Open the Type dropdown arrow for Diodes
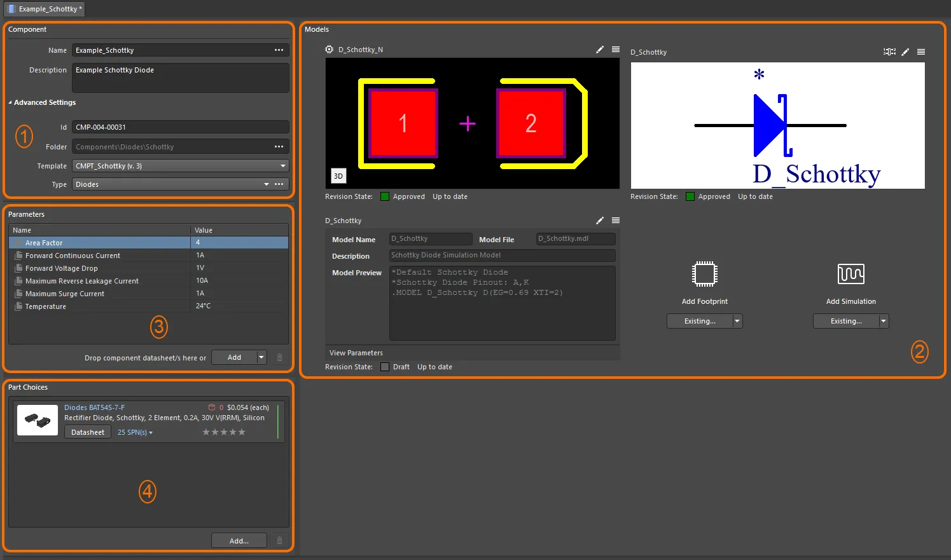 coord(267,184)
